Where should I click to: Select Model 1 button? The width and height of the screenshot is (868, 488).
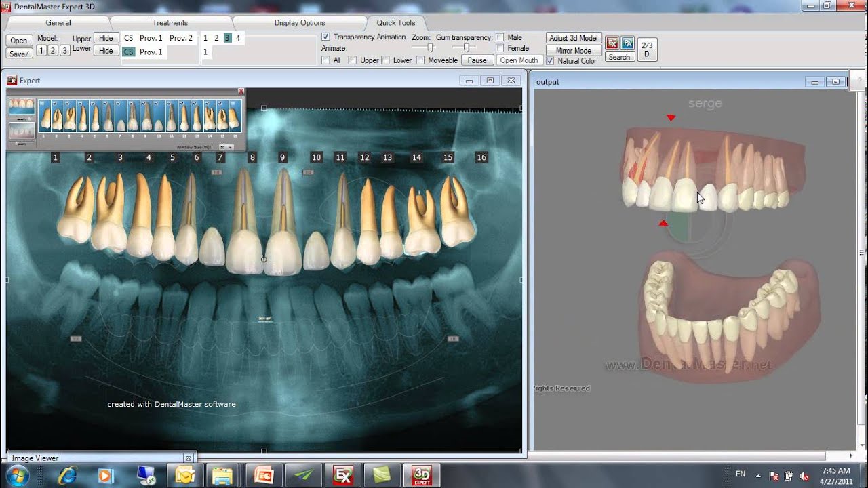(x=41, y=50)
